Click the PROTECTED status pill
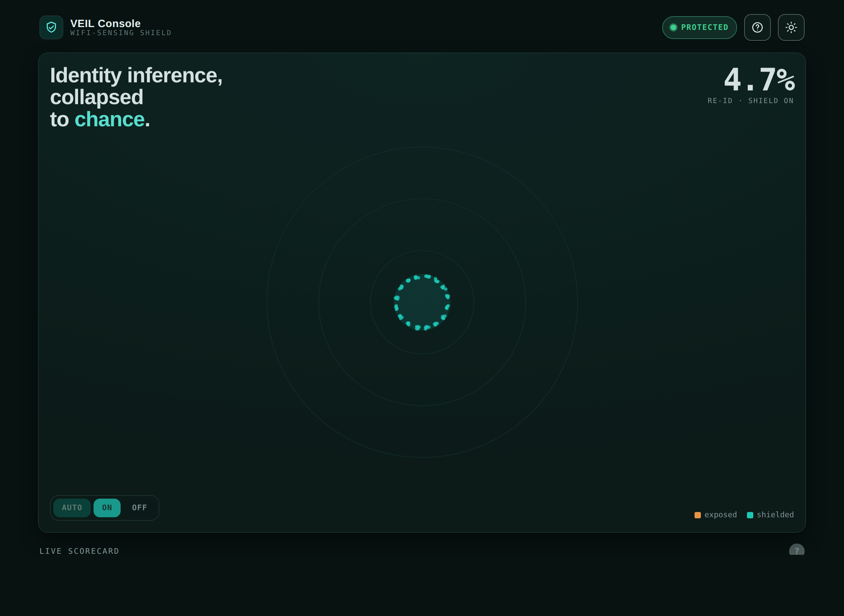Image resolution: width=844 pixels, height=616 pixels. point(699,27)
